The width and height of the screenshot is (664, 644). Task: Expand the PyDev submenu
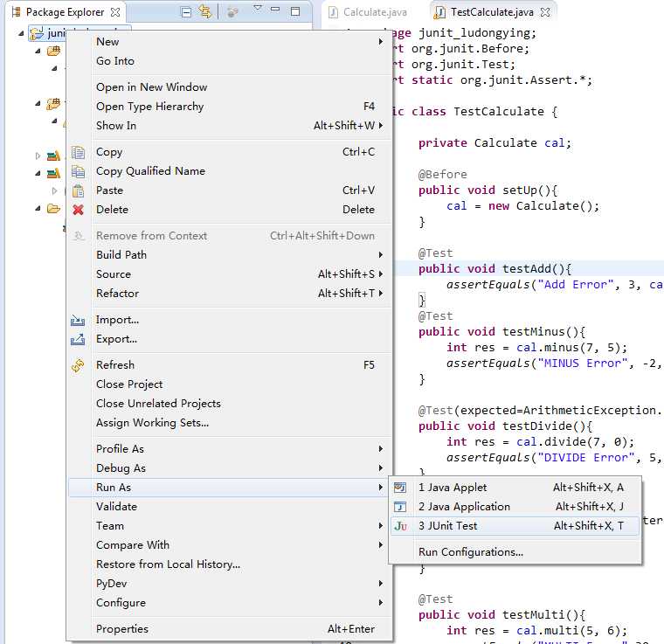tap(230, 584)
